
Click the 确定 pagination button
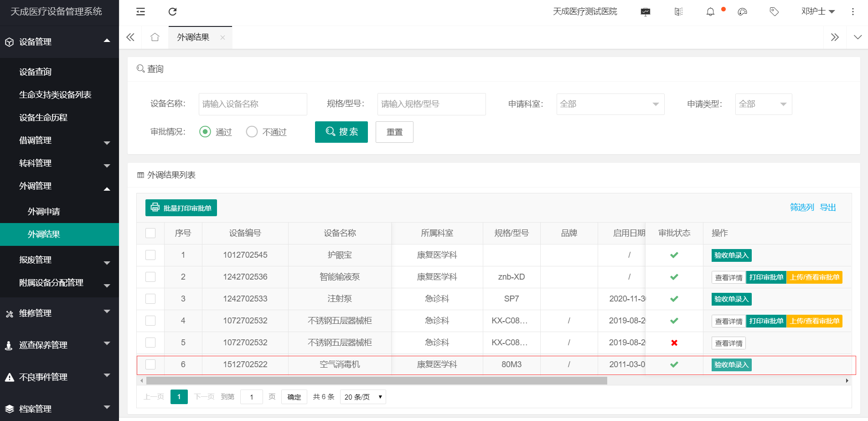[294, 397]
